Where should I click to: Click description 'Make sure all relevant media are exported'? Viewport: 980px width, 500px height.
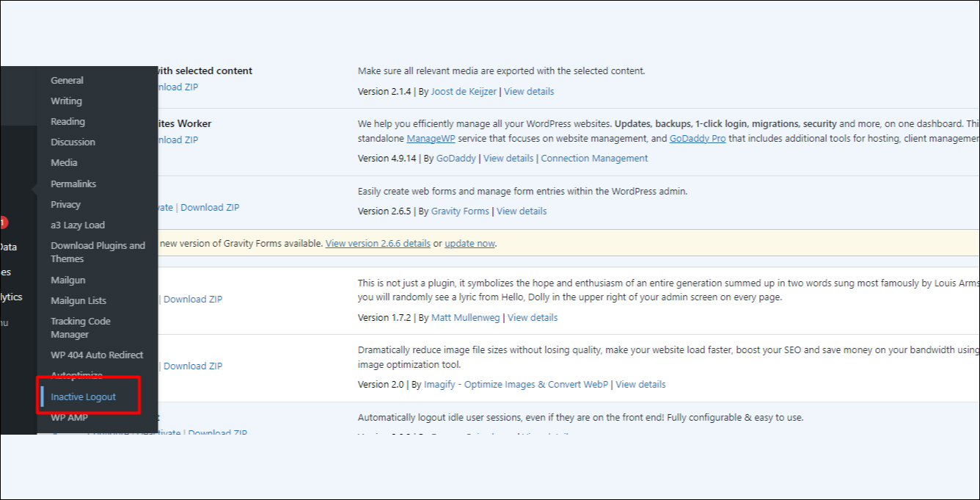click(x=502, y=71)
